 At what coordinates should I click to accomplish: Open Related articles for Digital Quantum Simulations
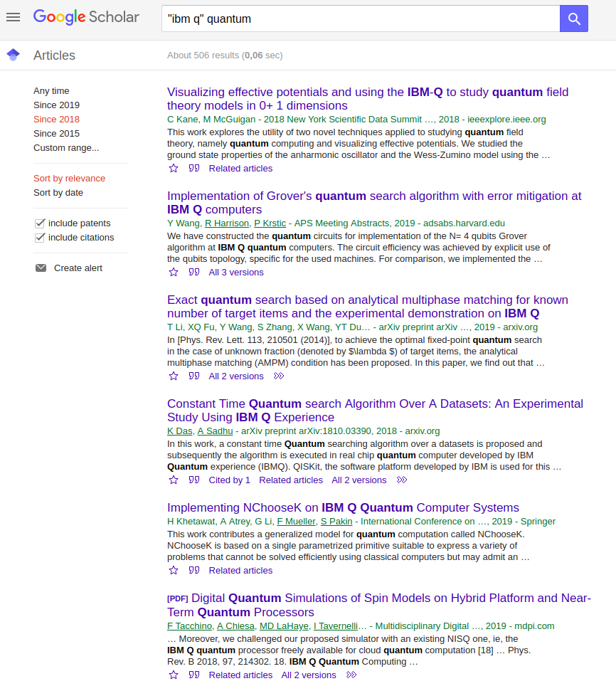click(240, 675)
